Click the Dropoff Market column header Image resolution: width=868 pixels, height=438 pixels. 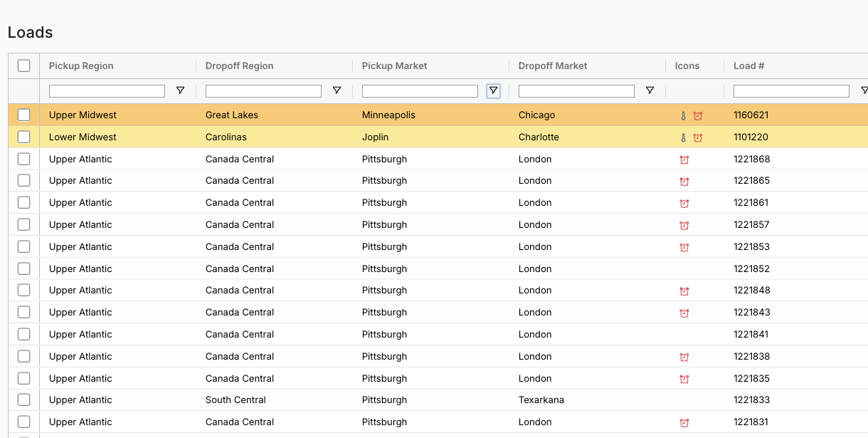click(x=553, y=66)
